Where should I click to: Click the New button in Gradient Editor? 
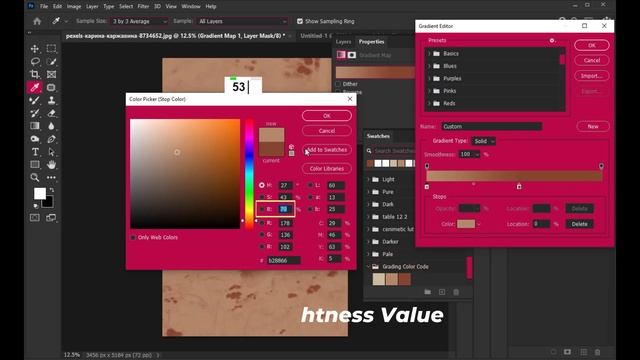pyautogui.click(x=593, y=127)
